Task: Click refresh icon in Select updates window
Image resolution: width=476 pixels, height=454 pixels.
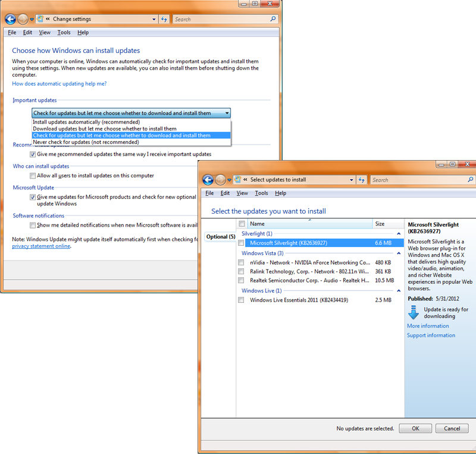Action: point(361,180)
